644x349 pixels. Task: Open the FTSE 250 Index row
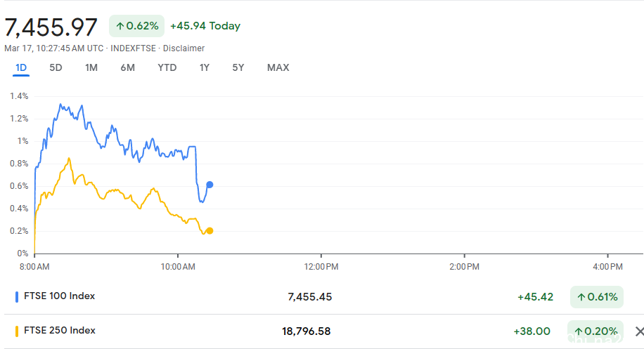[60, 331]
